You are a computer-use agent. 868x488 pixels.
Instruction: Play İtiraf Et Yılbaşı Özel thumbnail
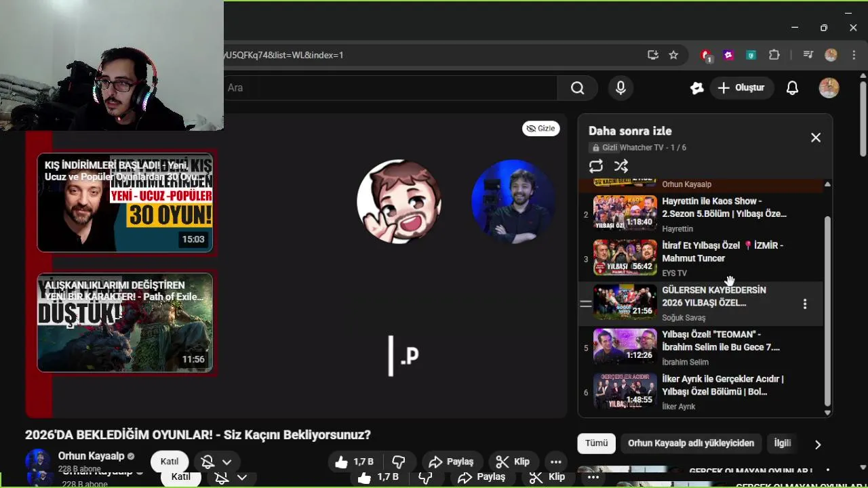(625, 258)
